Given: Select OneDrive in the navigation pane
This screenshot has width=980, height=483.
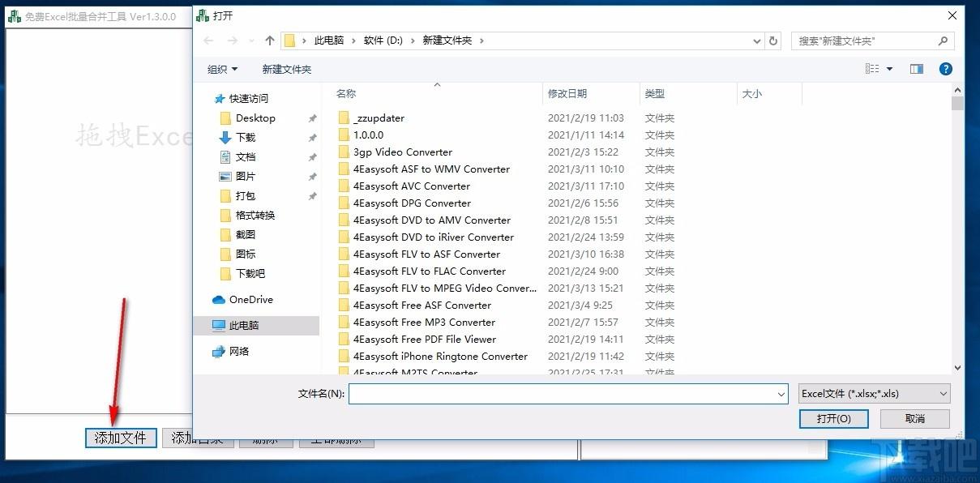Looking at the screenshot, I should pyautogui.click(x=250, y=300).
